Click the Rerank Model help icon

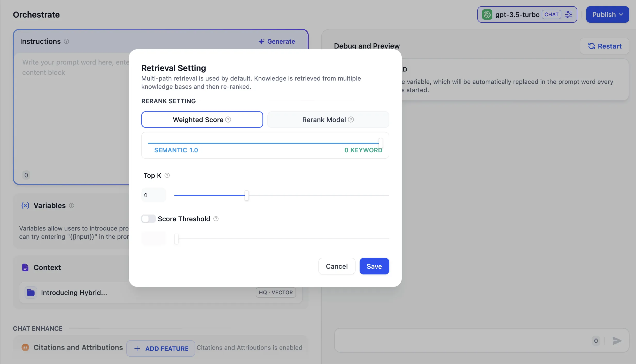(x=351, y=120)
